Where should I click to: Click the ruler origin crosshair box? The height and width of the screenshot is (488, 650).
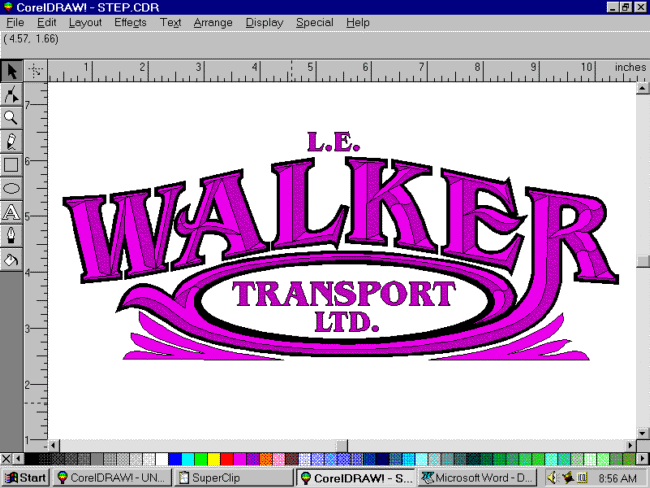pos(36,70)
